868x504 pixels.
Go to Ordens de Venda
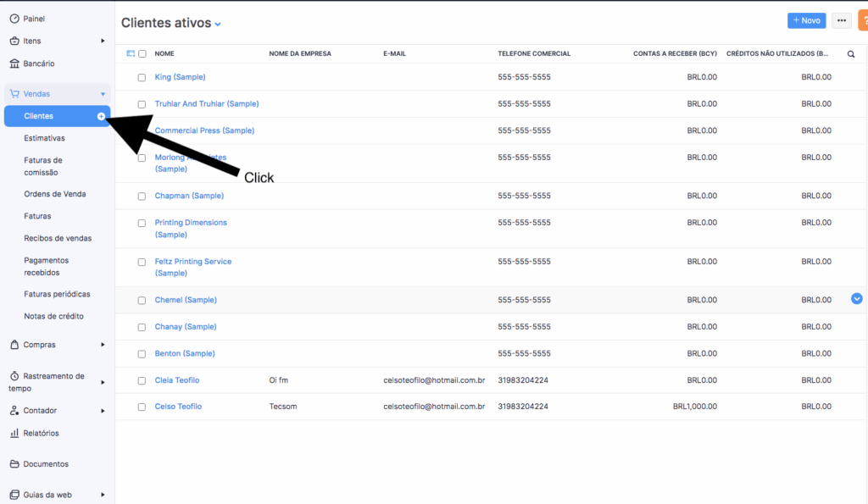coord(55,194)
